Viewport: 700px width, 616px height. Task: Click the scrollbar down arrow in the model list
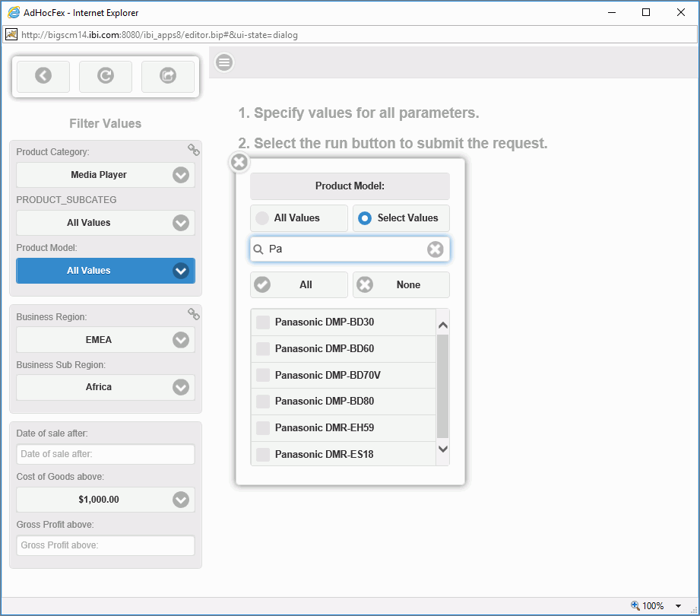pyautogui.click(x=442, y=449)
